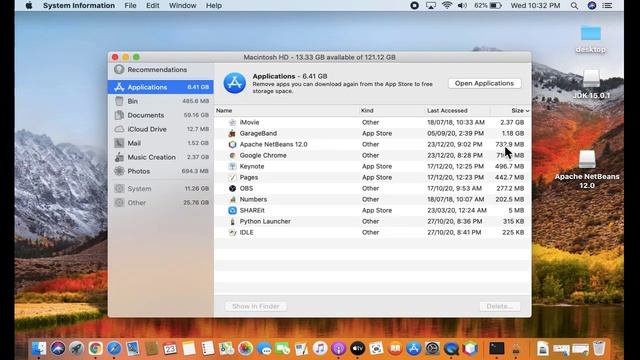Select Mail category in sidebar
Viewport: 640px width, 360px height.
pos(160,143)
